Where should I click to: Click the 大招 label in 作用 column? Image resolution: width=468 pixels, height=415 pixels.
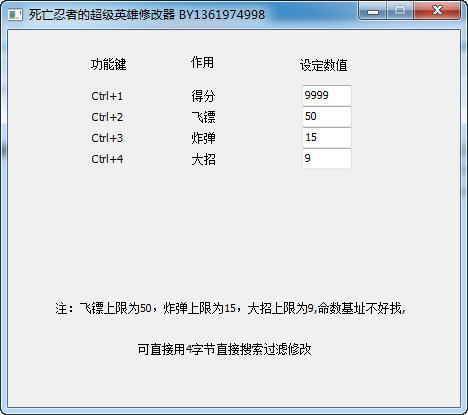pos(203,159)
